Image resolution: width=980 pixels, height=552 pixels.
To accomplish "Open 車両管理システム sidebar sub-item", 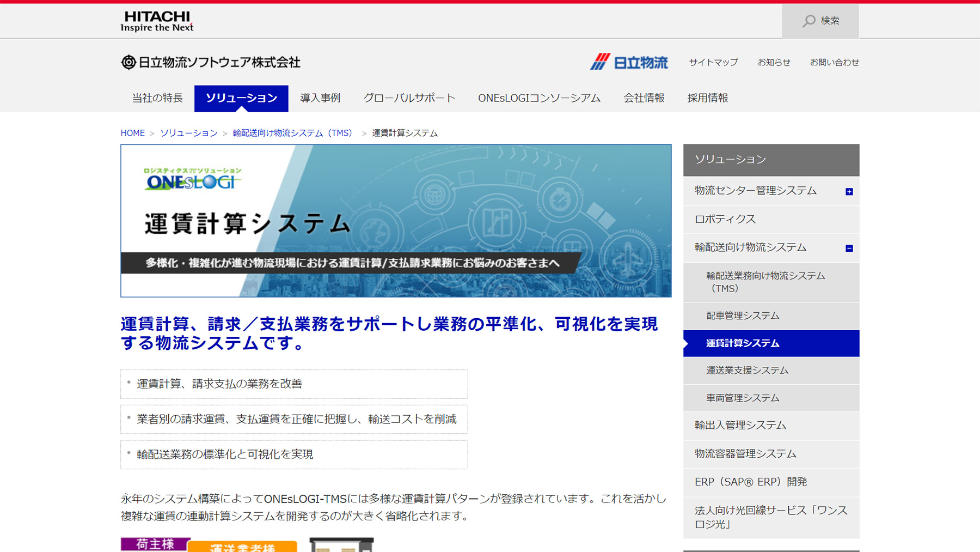I will point(771,398).
